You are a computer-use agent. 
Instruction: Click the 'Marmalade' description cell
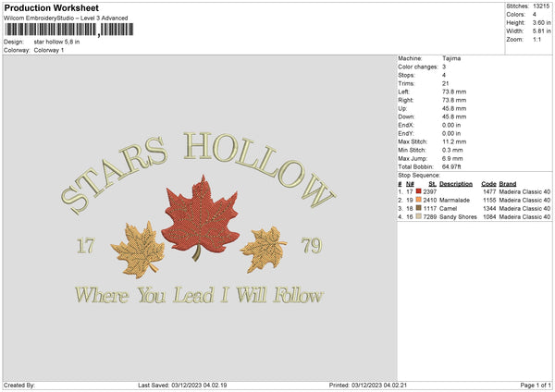pos(454,201)
